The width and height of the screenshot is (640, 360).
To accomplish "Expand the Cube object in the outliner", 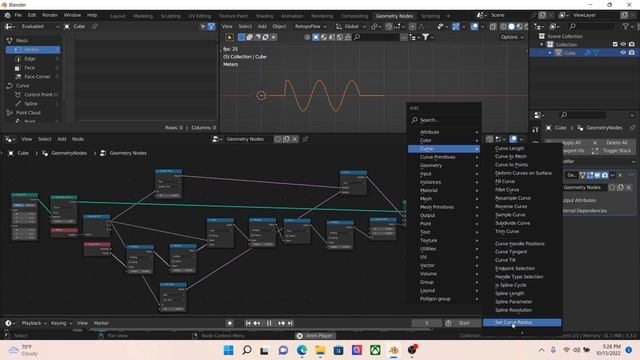I will click(550, 53).
